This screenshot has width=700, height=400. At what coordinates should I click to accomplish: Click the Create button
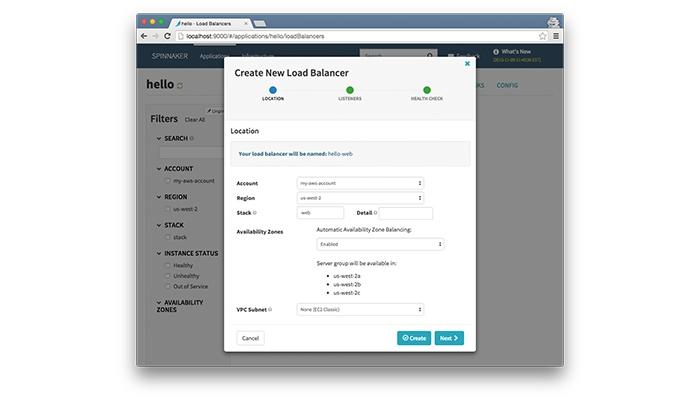coord(414,338)
